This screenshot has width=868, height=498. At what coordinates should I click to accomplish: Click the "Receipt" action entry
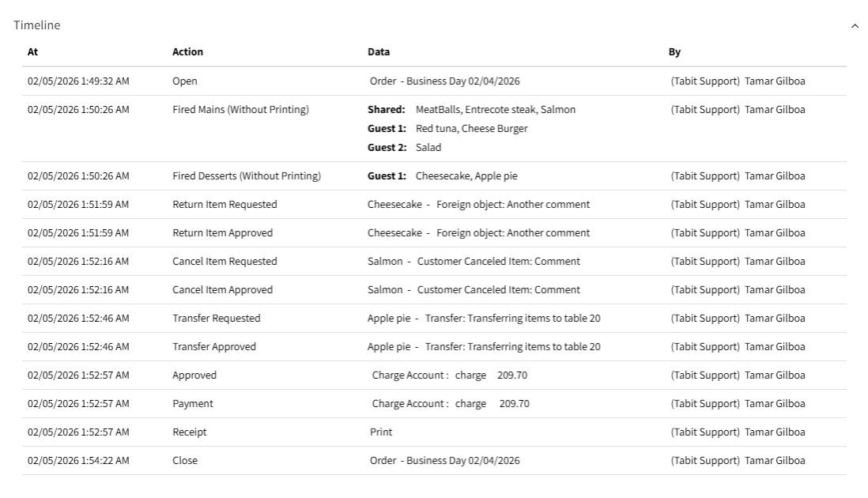click(190, 432)
